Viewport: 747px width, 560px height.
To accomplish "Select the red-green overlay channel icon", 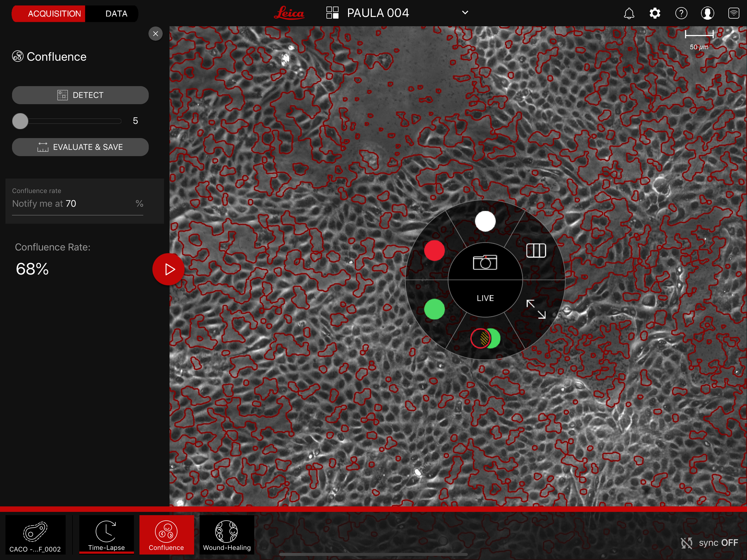I will pyautogui.click(x=485, y=338).
